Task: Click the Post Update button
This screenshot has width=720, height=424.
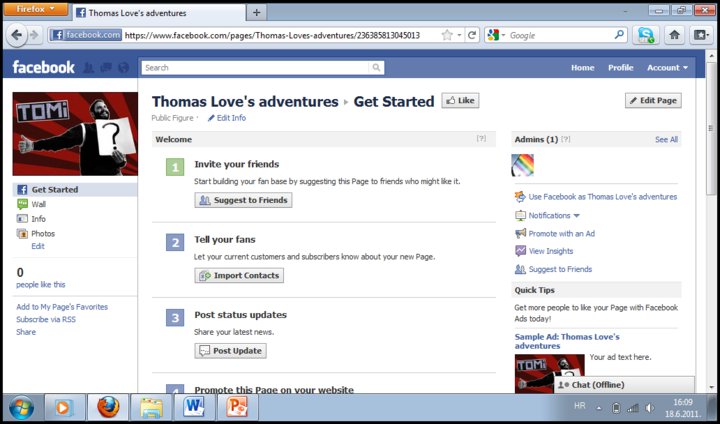Action: coord(230,351)
